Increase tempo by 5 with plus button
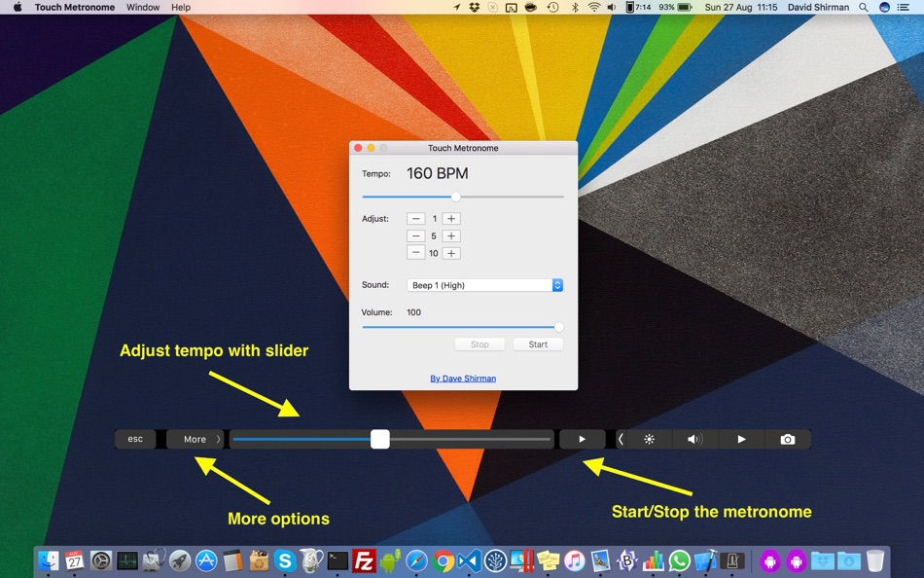 click(x=451, y=235)
